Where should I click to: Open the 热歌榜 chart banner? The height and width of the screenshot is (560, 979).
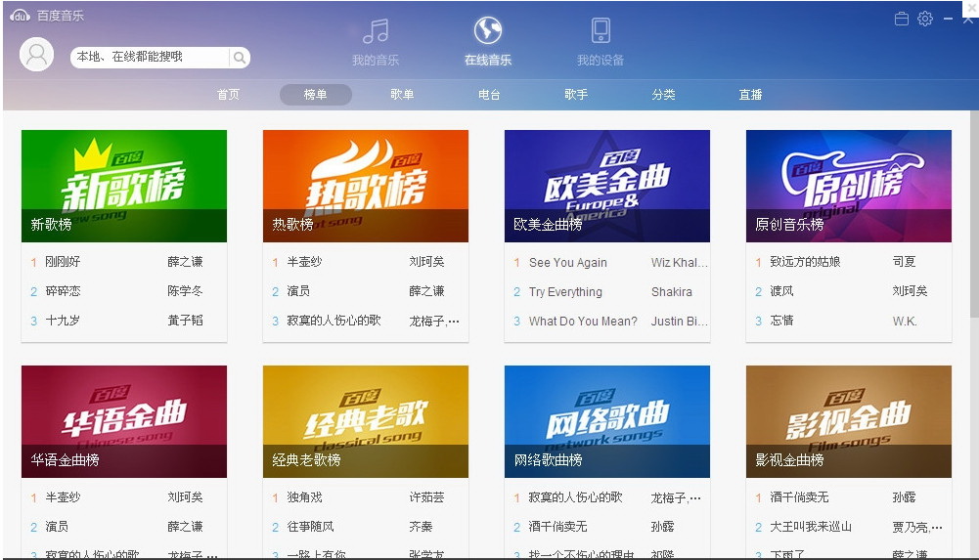366,186
